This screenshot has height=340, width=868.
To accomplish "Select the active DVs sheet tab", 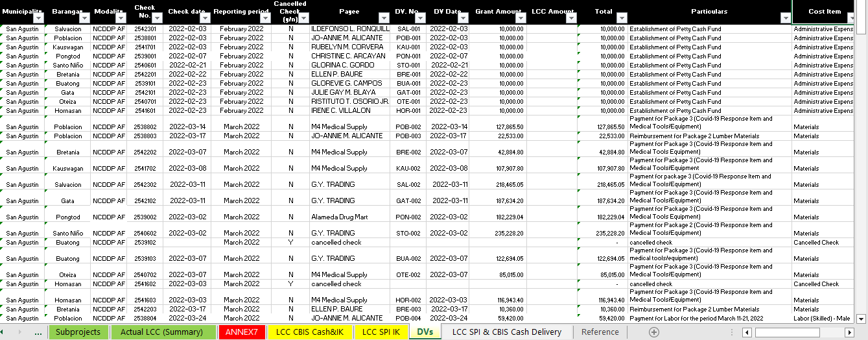I will 425,332.
